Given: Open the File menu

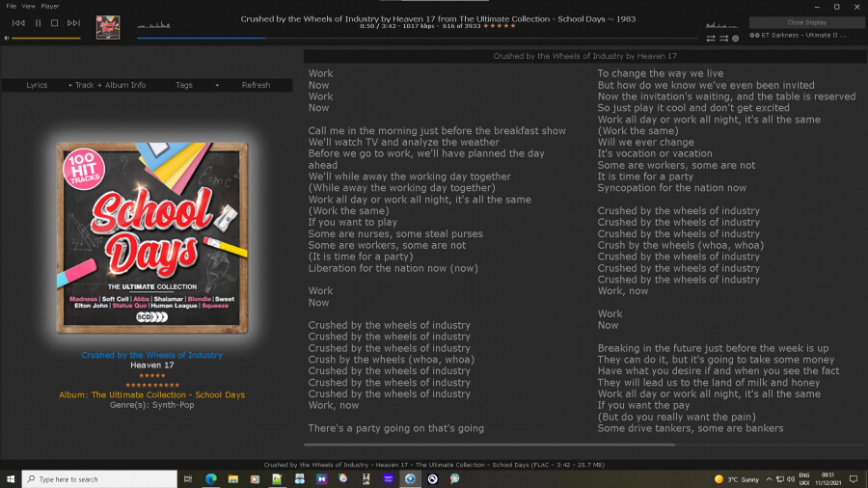Looking at the screenshot, I should click(11, 6).
